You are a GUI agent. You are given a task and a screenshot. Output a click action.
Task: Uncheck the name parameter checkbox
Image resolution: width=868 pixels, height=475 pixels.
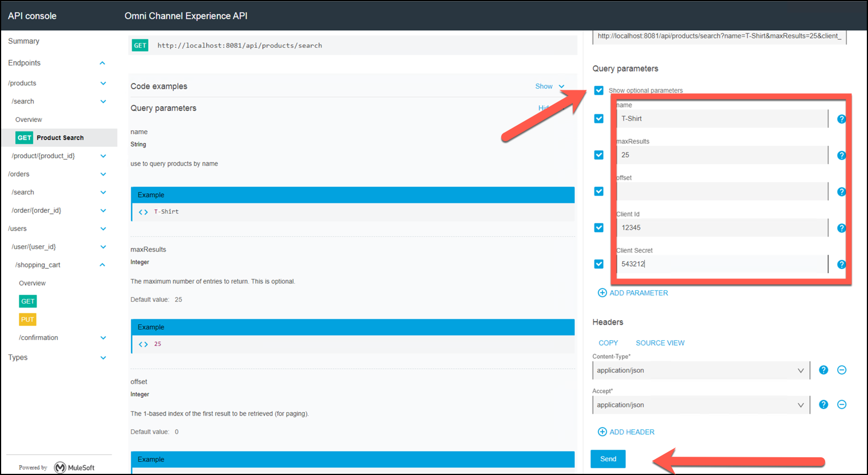(599, 119)
